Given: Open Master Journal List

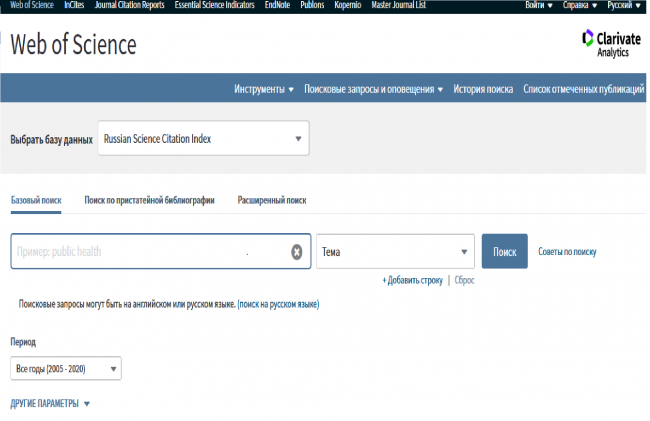Looking at the screenshot, I should click(x=398, y=5).
